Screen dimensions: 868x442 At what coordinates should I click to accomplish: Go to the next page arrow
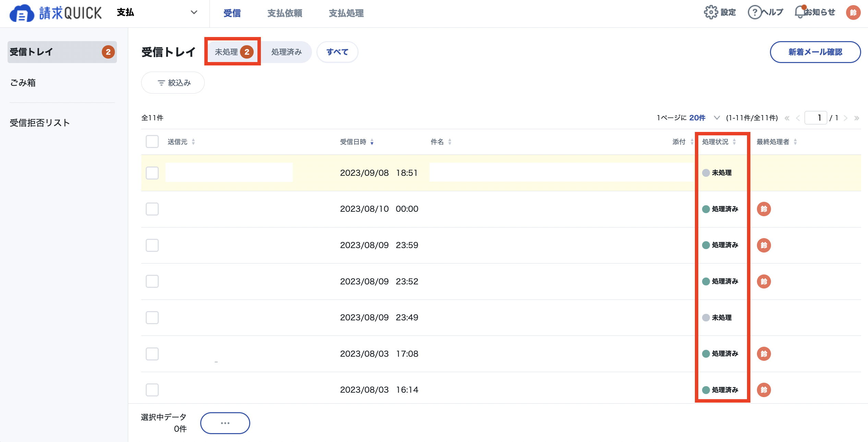click(846, 118)
